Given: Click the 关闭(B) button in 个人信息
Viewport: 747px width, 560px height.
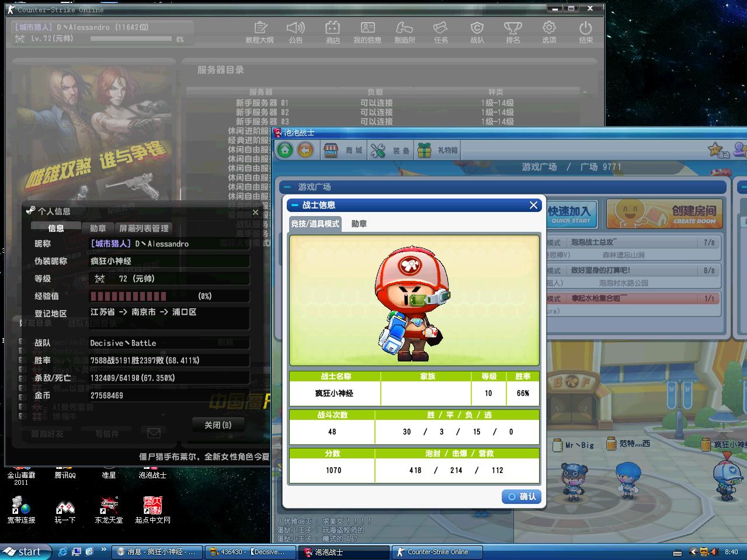Looking at the screenshot, I should tap(218, 425).
